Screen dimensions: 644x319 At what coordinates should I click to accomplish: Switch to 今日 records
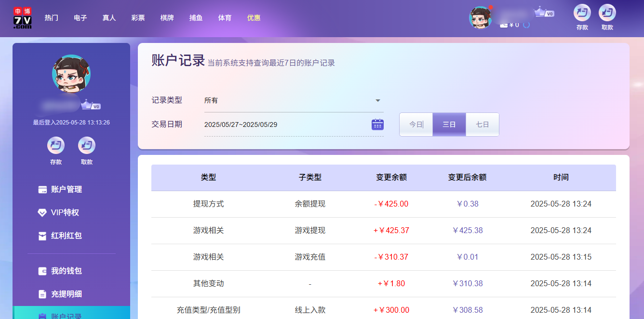pos(416,124)
